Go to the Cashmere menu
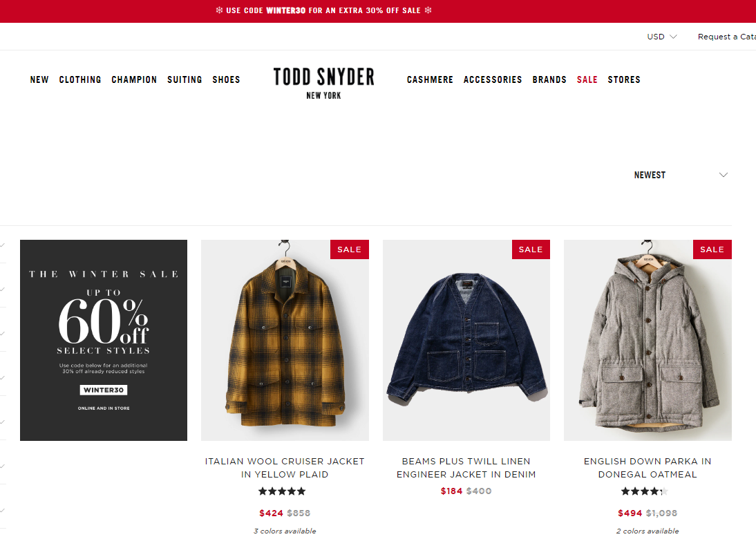756x548 pixels. click(x=430, y=79)
